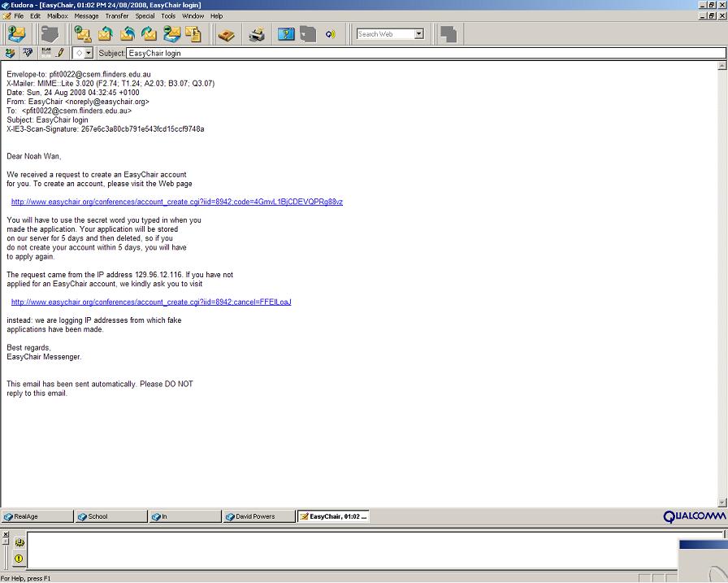Click the message scrollbar down arrow

(x=721, y=502)
